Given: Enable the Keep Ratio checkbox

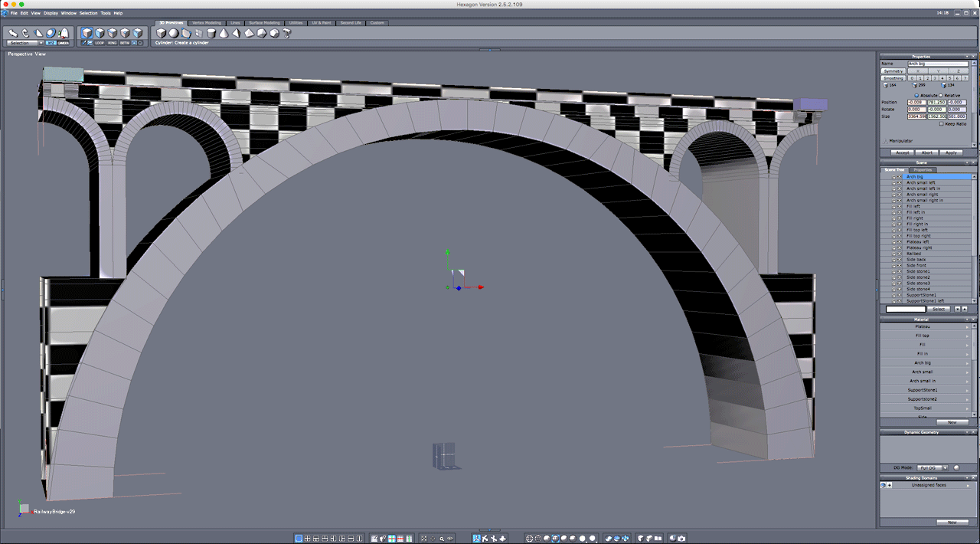Looking at the screenshot, I should click(941, 123).
